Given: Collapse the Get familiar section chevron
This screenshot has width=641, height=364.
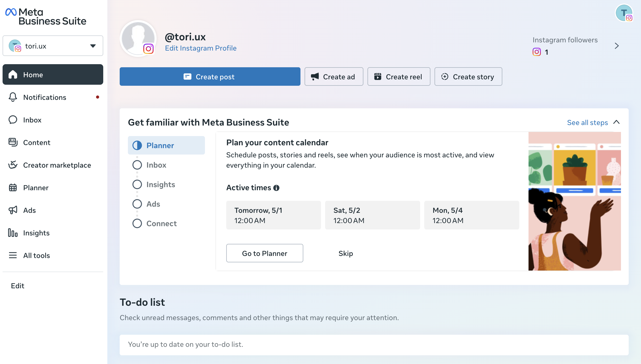Looking at the screenshot, I should [x=616, y=122].
